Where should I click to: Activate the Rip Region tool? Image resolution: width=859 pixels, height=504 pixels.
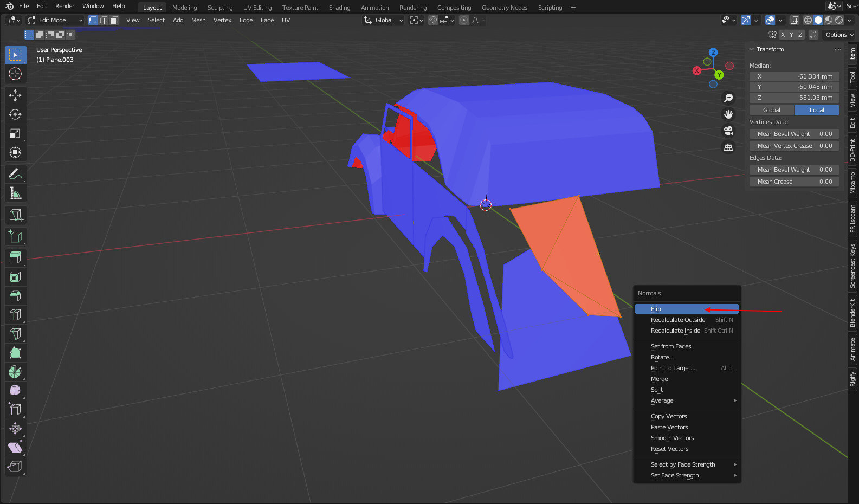coord(15,467)
